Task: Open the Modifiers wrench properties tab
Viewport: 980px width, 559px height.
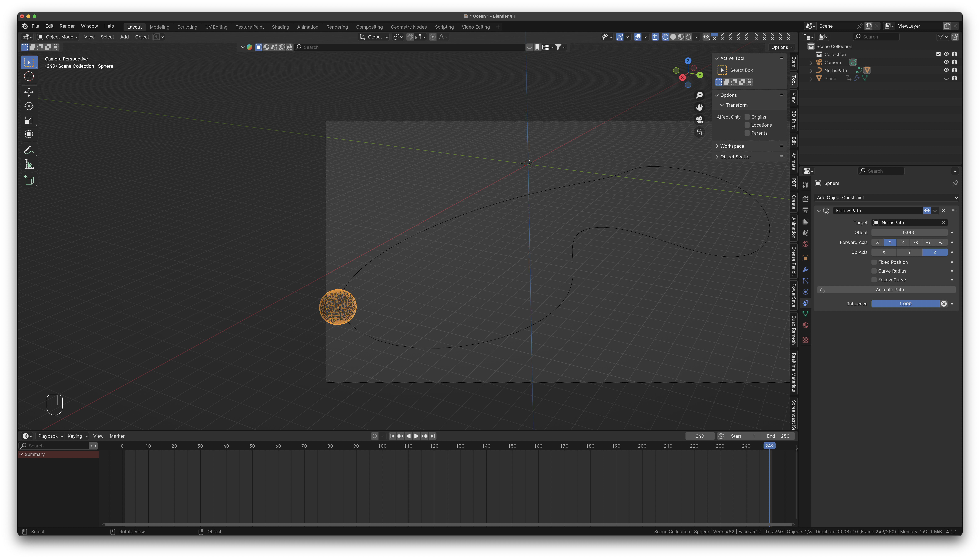Action: (805, 269)
